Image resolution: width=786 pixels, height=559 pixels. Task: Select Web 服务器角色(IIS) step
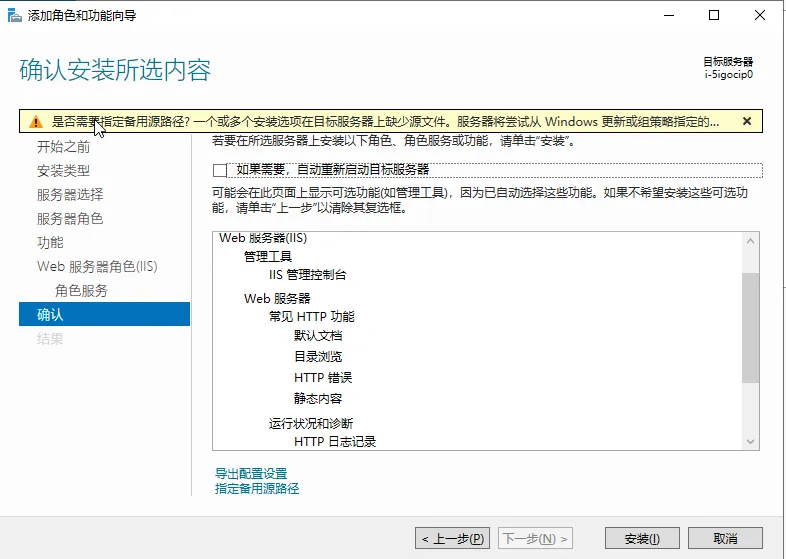[97, 266]
